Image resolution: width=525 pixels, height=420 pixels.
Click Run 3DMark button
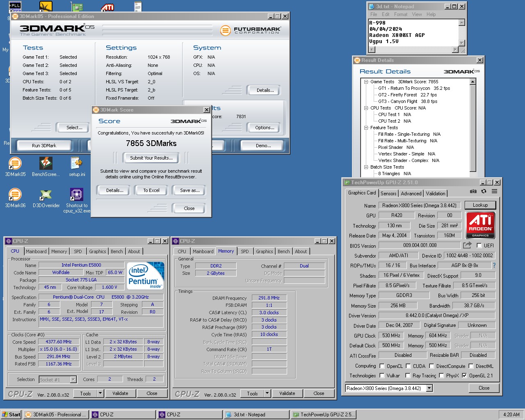[x=44, y=146]
